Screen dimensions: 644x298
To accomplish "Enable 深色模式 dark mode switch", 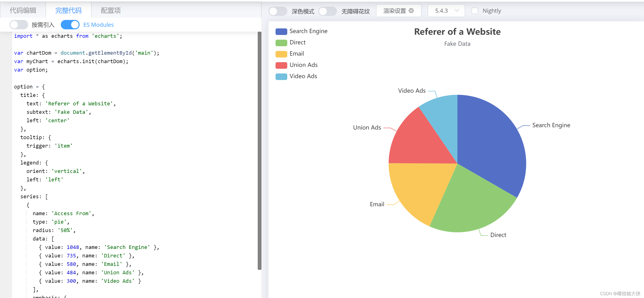I will [277, 11].
